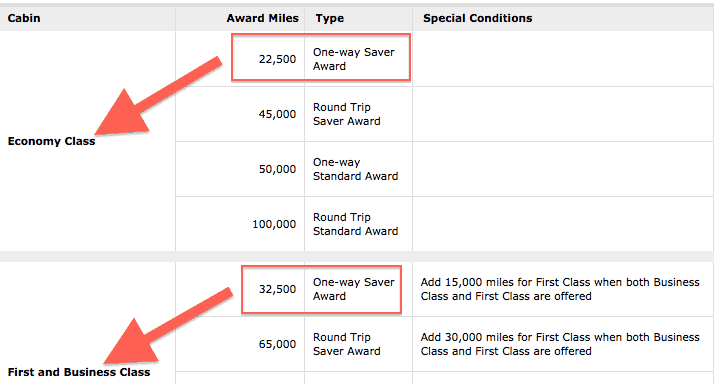Select the 32,500 miles value
The width and height of the screenshot is (714, 384).
277,289
